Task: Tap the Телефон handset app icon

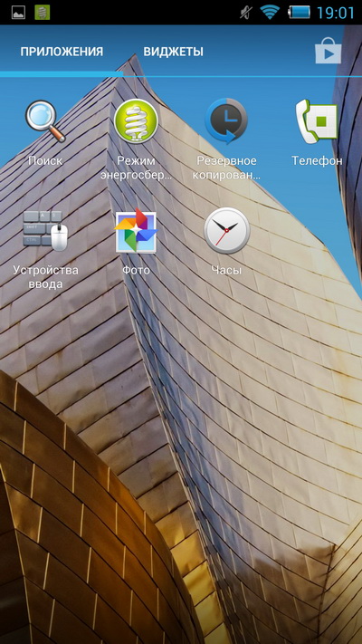Action: click(317, 121)
